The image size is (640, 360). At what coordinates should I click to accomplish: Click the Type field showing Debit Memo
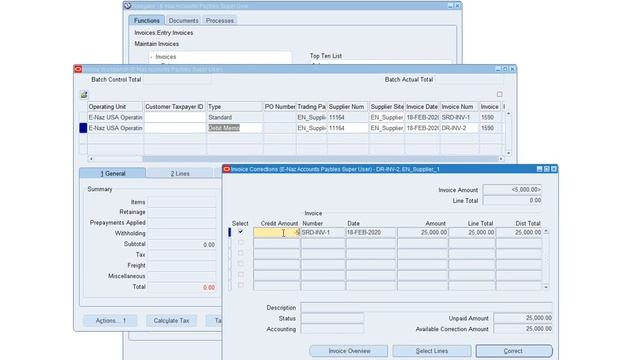coord(234,128)
